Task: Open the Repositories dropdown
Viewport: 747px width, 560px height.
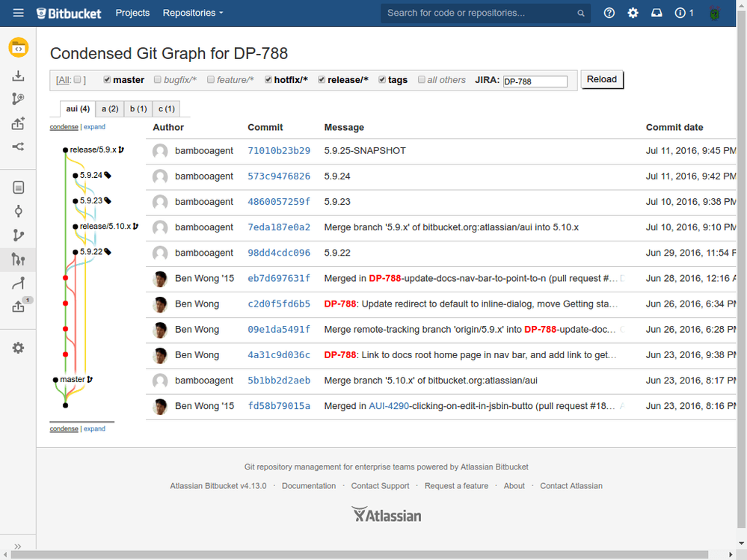Action: point(193,13)
